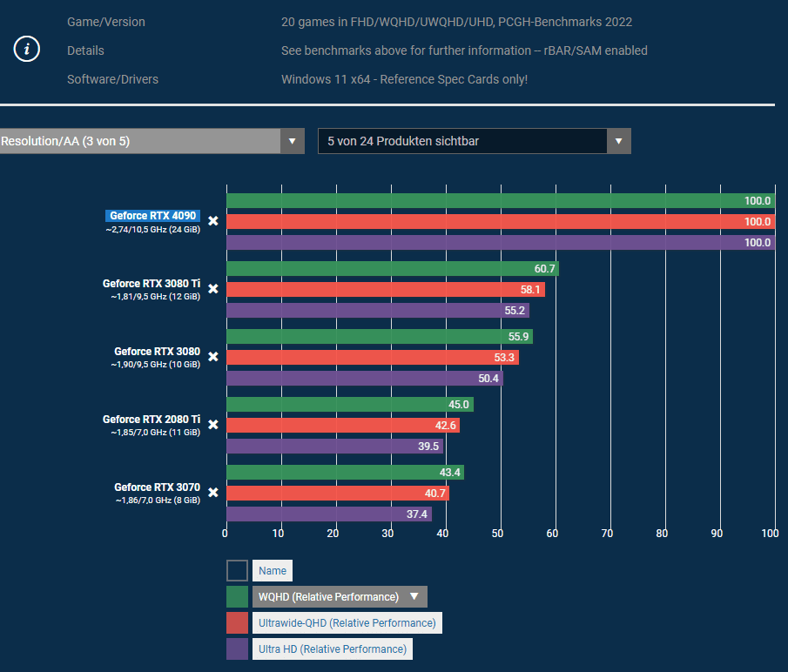This screenshot has width=788, height=672.
Task: Click the empty Name color swatch
Action: click(237, 570)
